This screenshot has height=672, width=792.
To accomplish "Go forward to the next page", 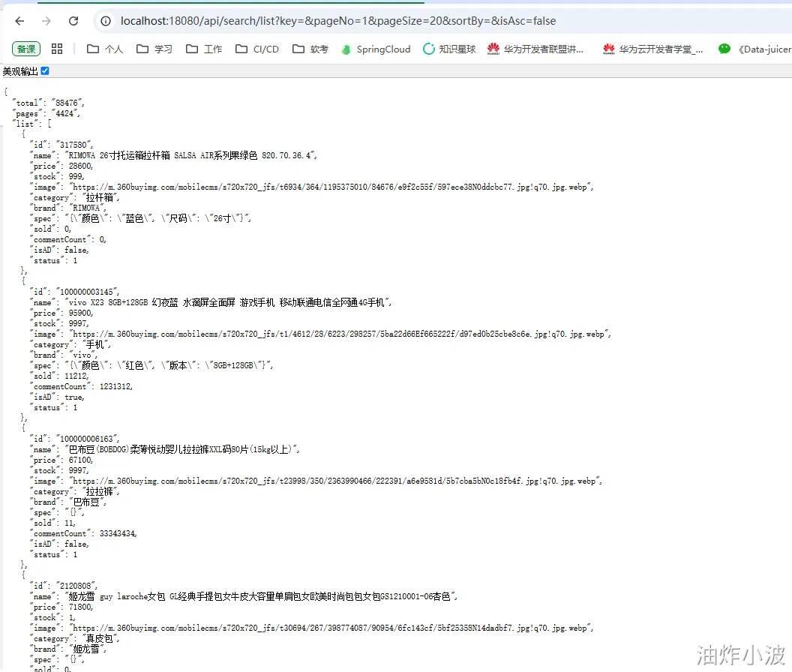I will (x=46, y=21).
